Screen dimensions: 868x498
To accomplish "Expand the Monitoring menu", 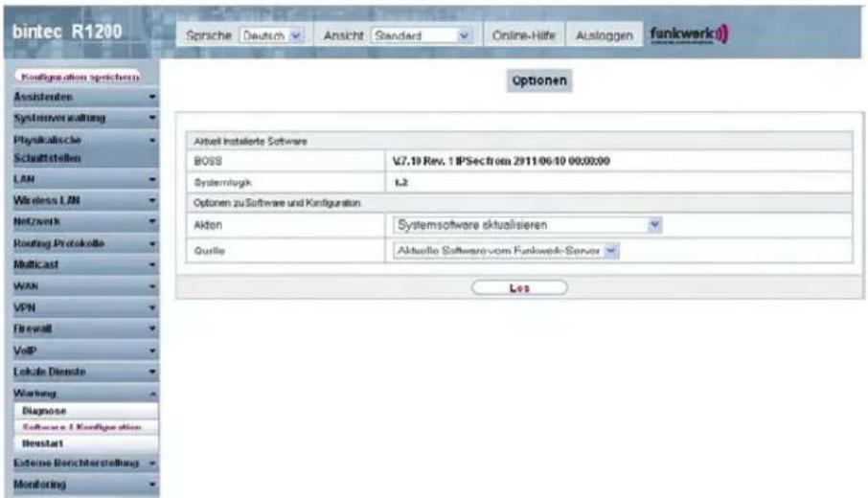I will 84,485.
